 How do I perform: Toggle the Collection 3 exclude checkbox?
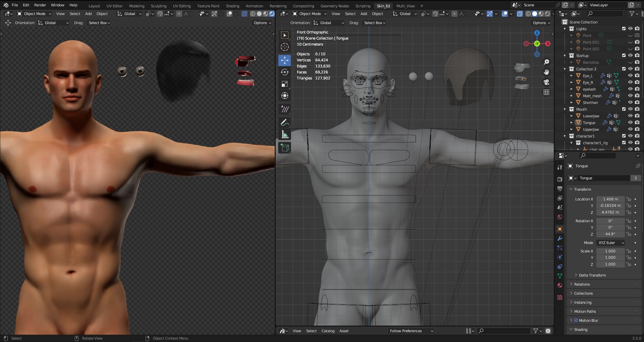coord(624,69)
